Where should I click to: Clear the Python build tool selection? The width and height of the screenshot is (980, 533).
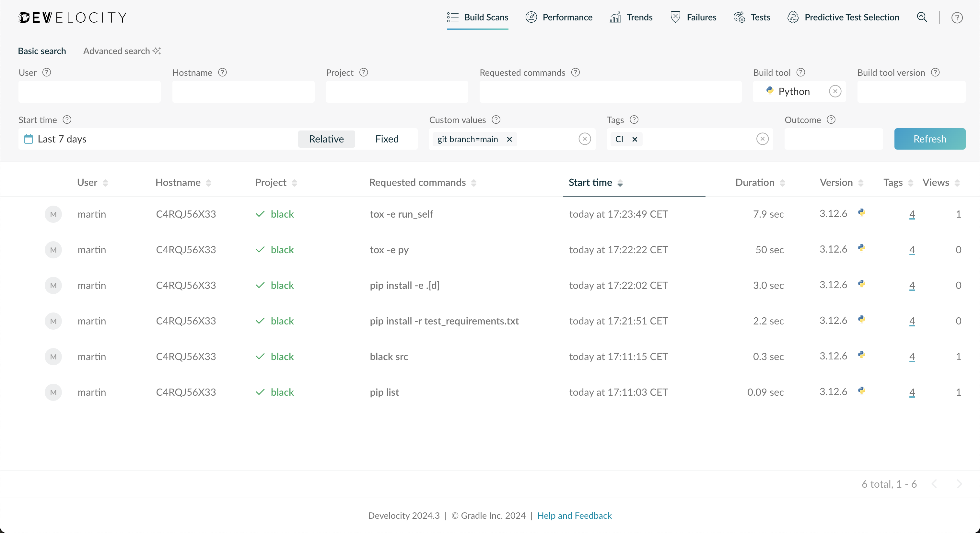(835, 91)
